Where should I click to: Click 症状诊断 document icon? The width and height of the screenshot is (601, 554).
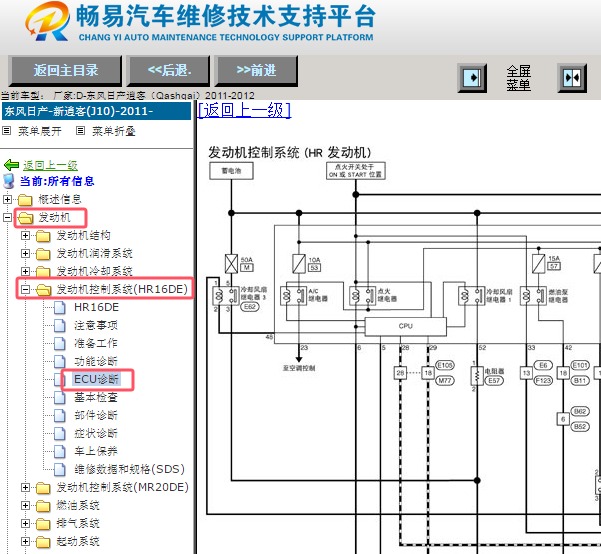(x=60, y=434)
